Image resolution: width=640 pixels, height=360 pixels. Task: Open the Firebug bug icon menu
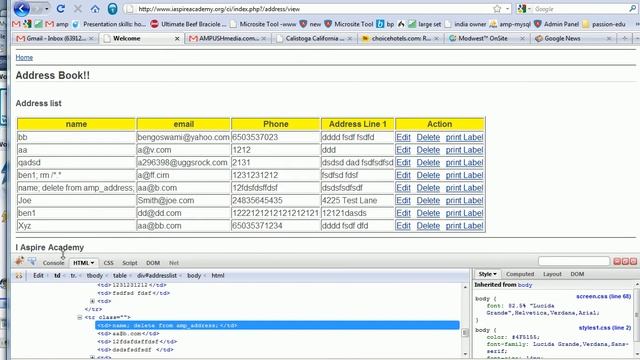19,261
